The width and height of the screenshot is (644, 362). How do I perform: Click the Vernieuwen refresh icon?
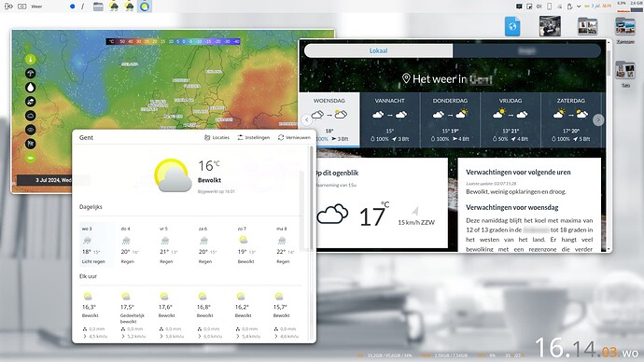click(281, 137)
